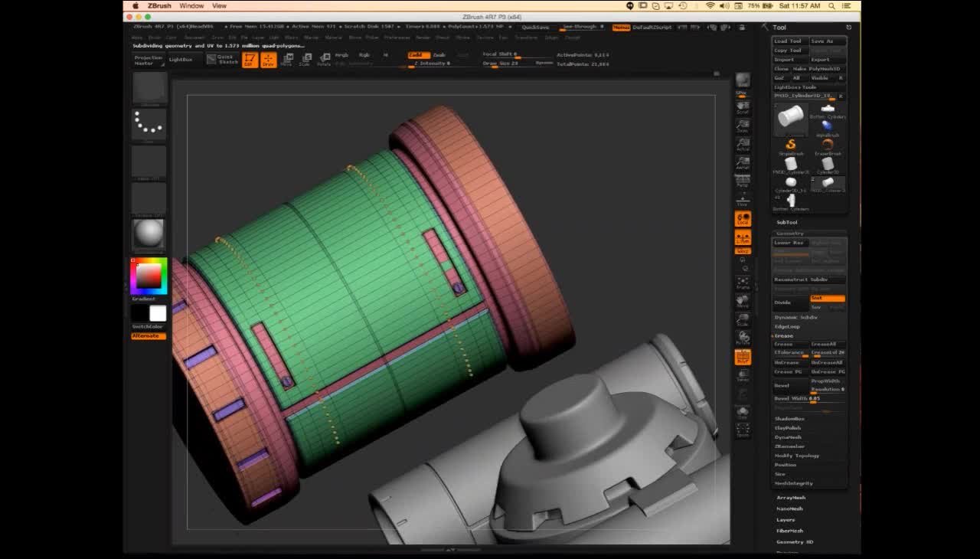Click the Divide button
Image resolution: width=980 pixels, height=559 pixels.
pos(790,302)
